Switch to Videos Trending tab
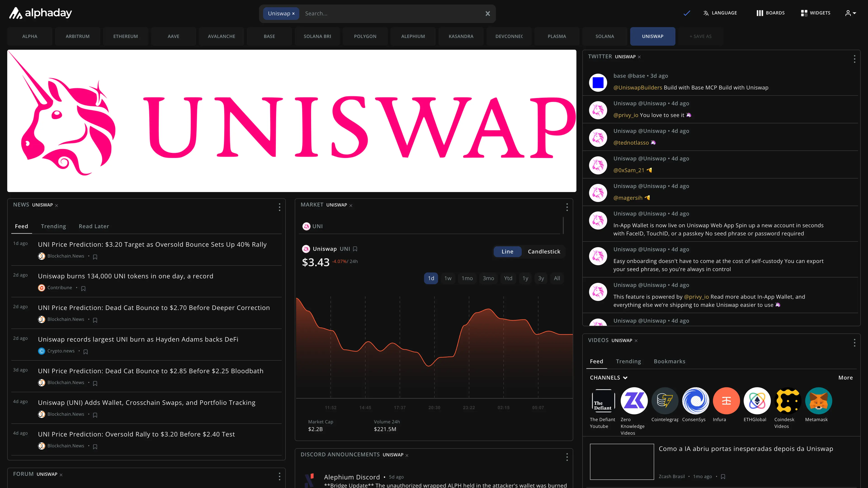The width and height of the screenshot is (868, 488). [628, 361]
